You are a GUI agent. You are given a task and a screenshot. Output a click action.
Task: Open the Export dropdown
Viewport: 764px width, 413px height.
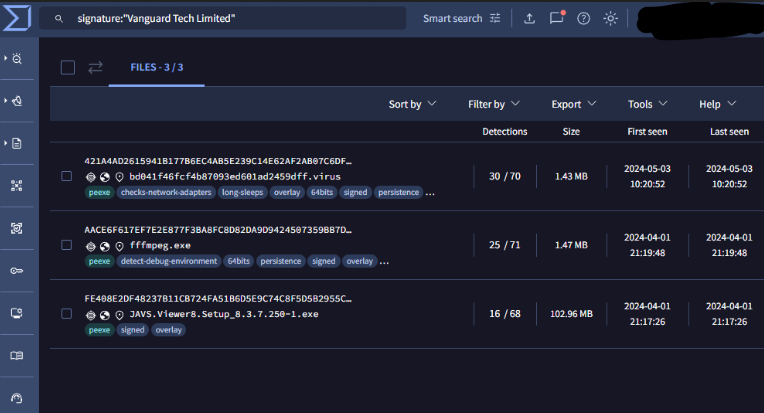573,104
